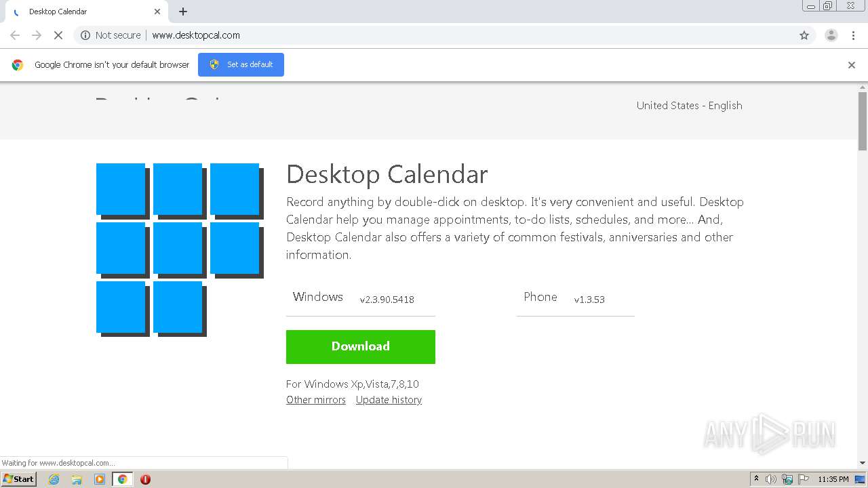The width and height of the screenshot is (868, 488).
Task: Click the Action Center flag icon
Action: click(x=804, y=479)
